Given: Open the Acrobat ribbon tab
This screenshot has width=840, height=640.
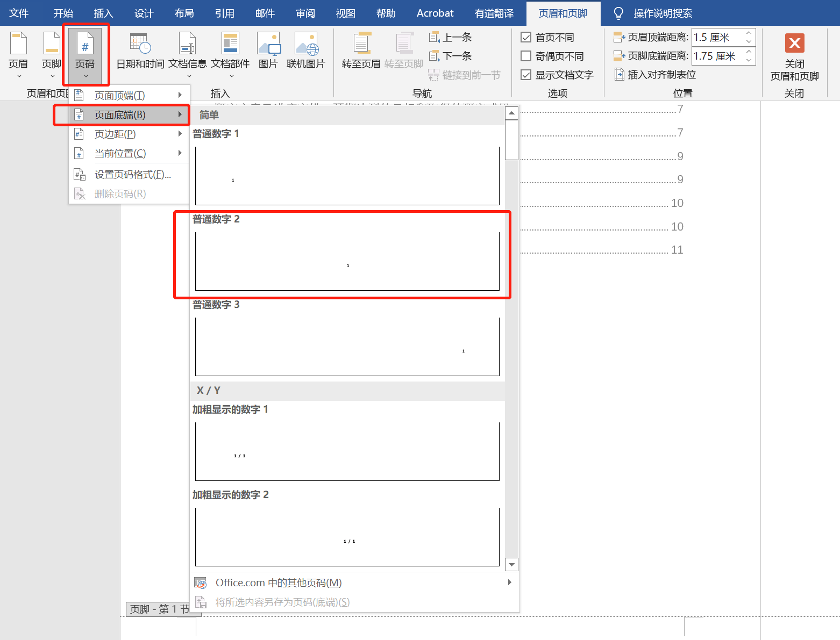Looking at the screenshot, I should point(435,13).
